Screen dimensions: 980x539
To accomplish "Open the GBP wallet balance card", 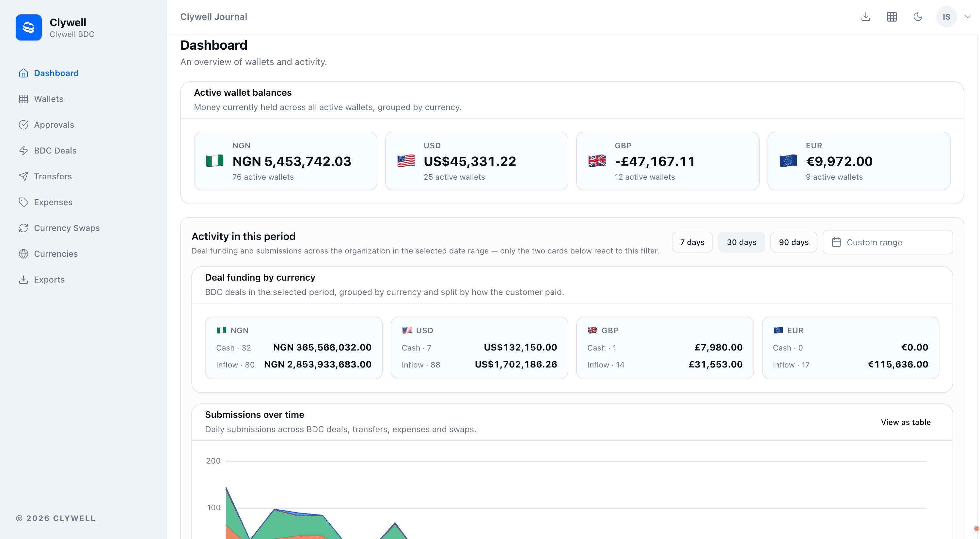I will click(x=668, y=161).
